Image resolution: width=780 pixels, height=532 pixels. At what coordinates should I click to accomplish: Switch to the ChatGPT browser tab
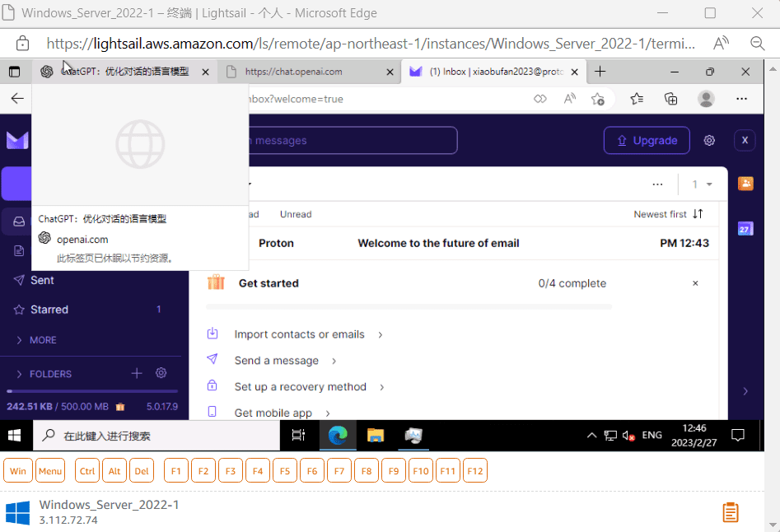(x=124, y=71)
